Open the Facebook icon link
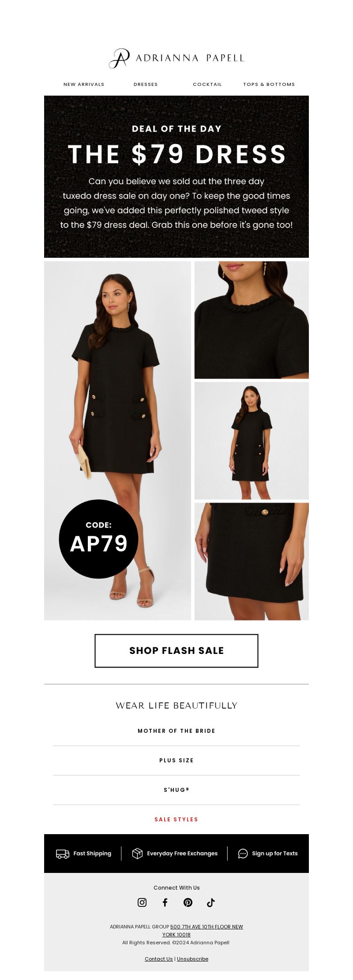 [x=165, y=902]
